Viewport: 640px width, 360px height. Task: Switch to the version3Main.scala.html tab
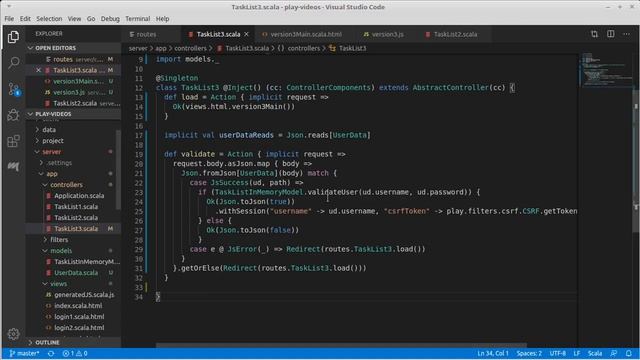(x=306, y=34)
